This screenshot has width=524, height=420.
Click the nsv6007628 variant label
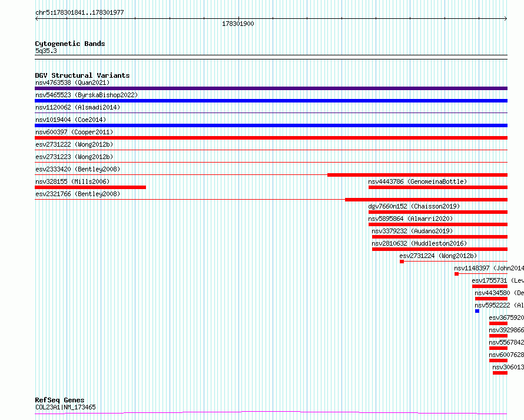click(506, 355)
